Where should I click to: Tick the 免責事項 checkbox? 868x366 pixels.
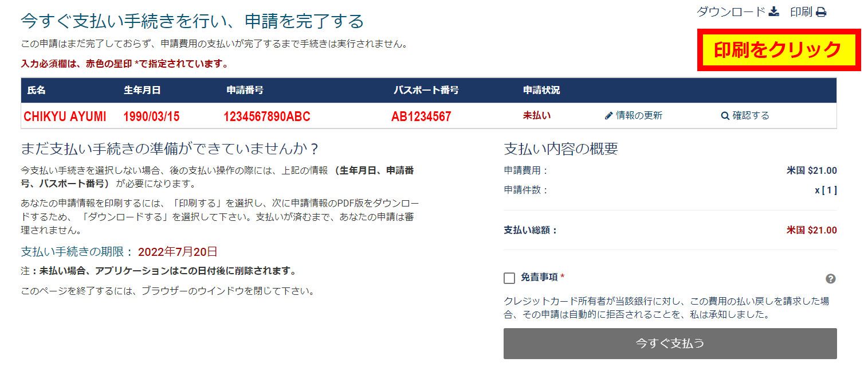tap(509, 278)
